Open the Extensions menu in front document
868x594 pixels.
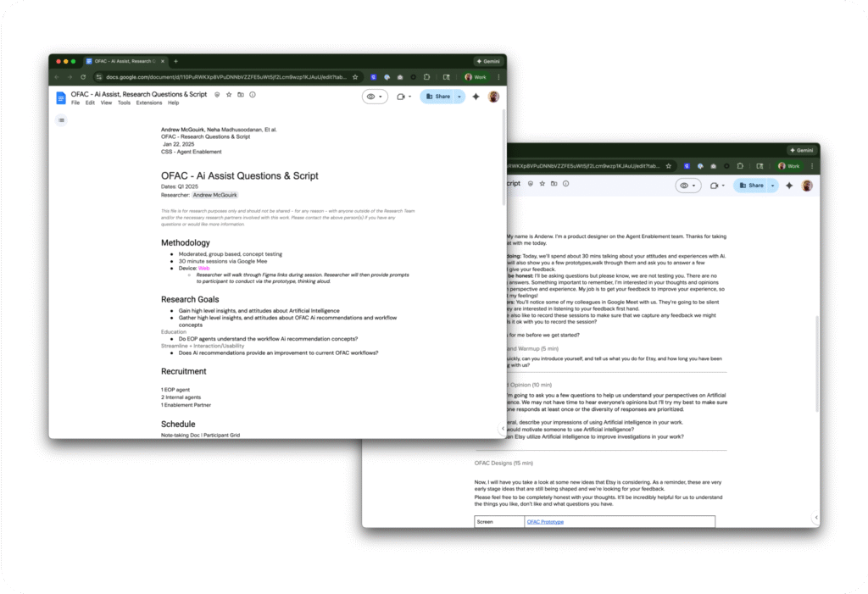pos(149,103)
